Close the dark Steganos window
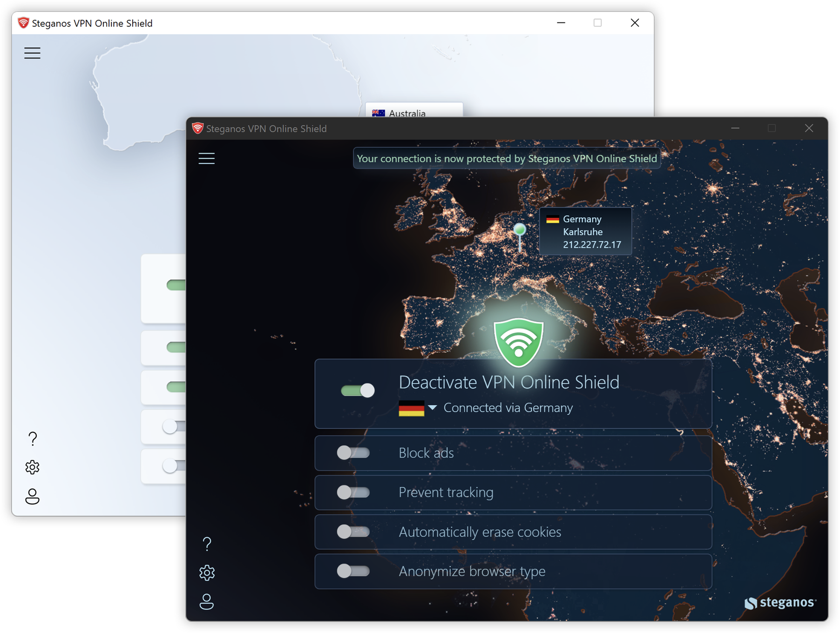This screenshot has width=840, height=633. point(809,128)
